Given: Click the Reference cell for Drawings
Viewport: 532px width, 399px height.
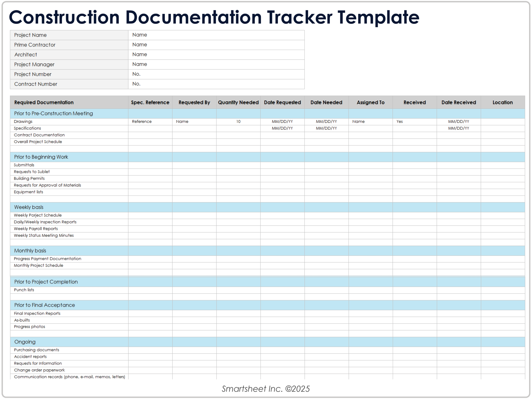Looking at the screenshot, I should click(x=142, y=121).
